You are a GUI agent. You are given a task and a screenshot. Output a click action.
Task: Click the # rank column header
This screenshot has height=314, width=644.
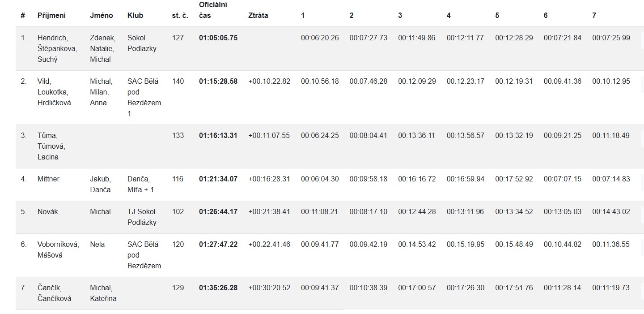23,15
